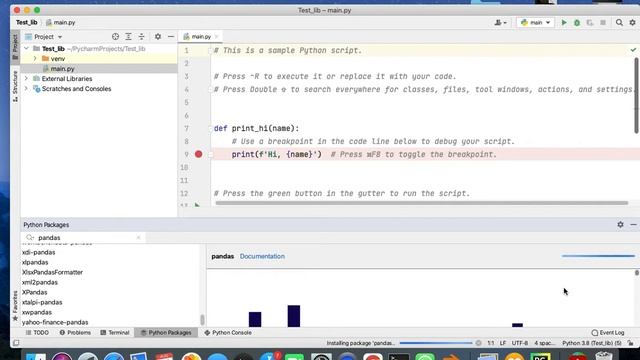Open the Event Log
The height and width of the screenshot is (360, 640).
[x=608, y=333]
